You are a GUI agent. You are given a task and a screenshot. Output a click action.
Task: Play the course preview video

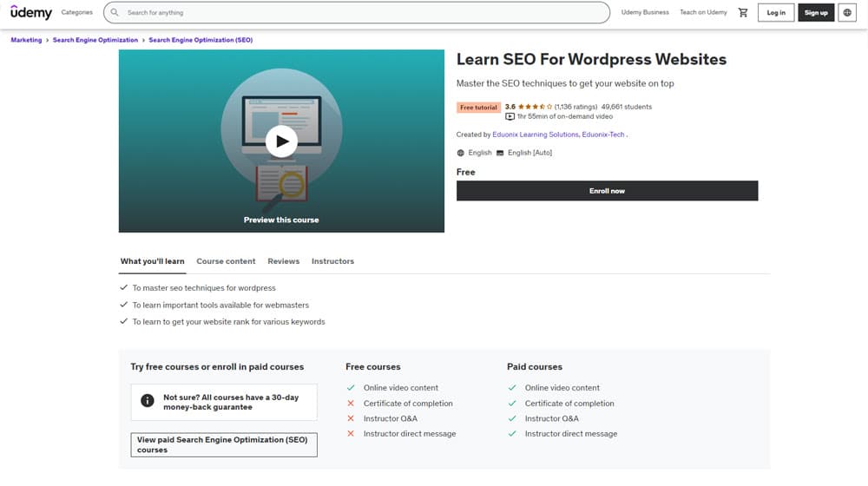[x=281, y=141]
